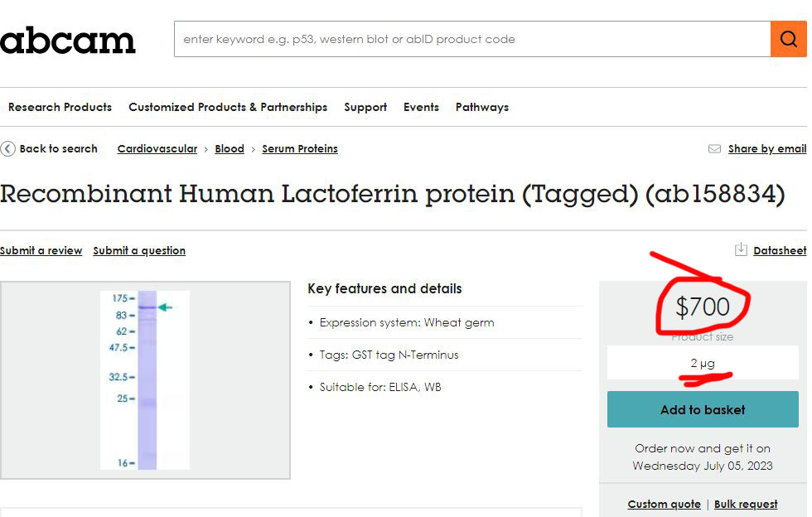
Task: Click Submit a question link
Action: (x=139, y=250)
